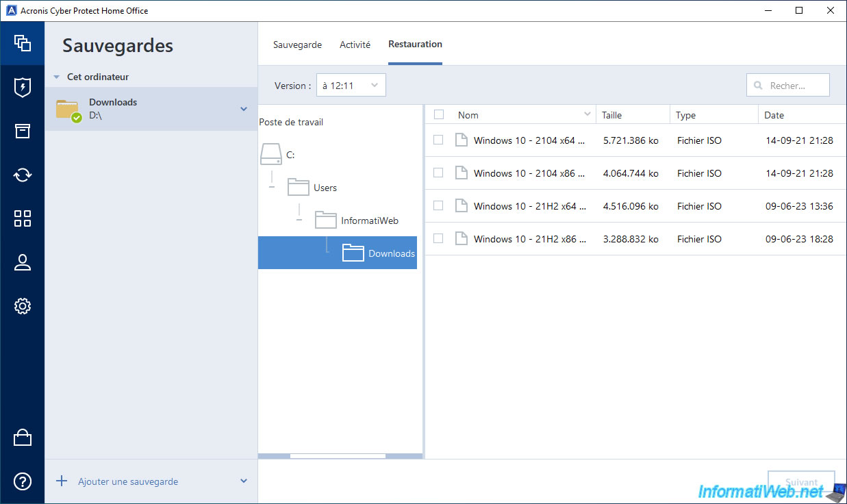Sort by the Date column header

click(802, 115)
